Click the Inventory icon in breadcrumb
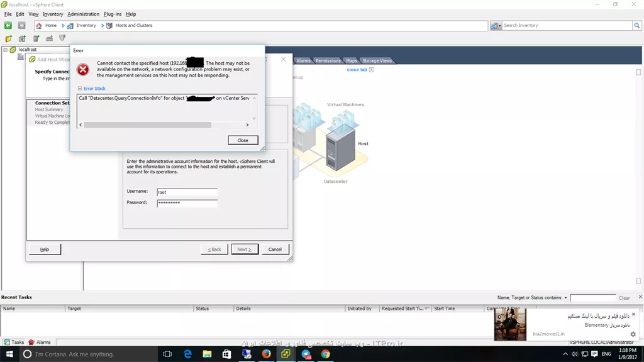 pyautogui.click(x=70, y=25)
